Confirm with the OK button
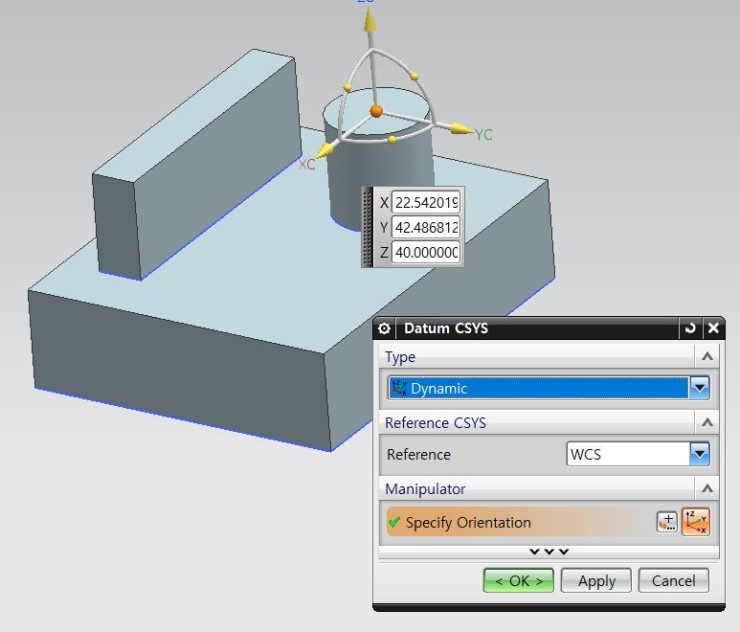 (x=518, y=580)
